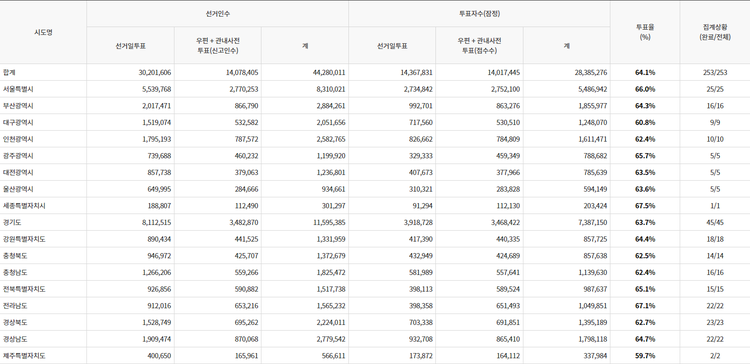
Task: Select the 합계 total row label
Action: (9, 72)
